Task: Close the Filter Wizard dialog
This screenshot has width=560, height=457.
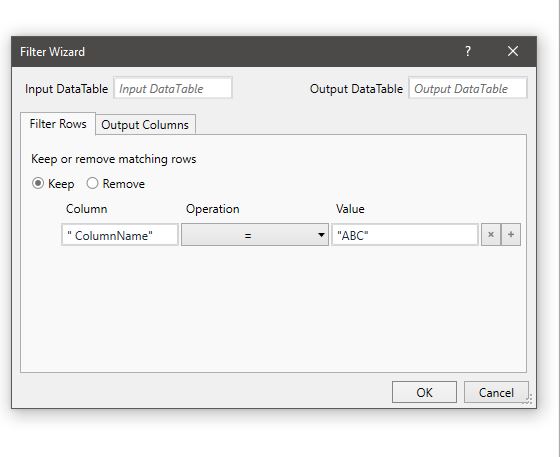Action: [x=513, y=51]
